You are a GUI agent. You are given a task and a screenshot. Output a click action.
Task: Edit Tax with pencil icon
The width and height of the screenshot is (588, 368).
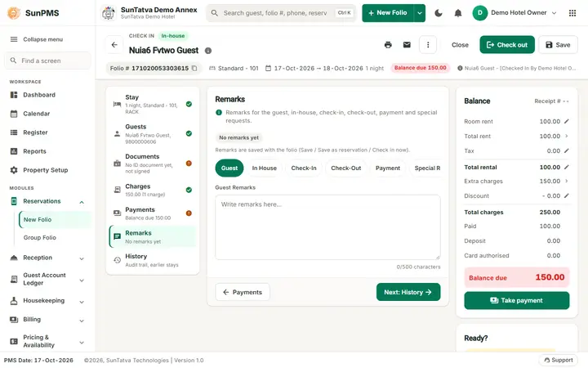[x=567, y=150]
